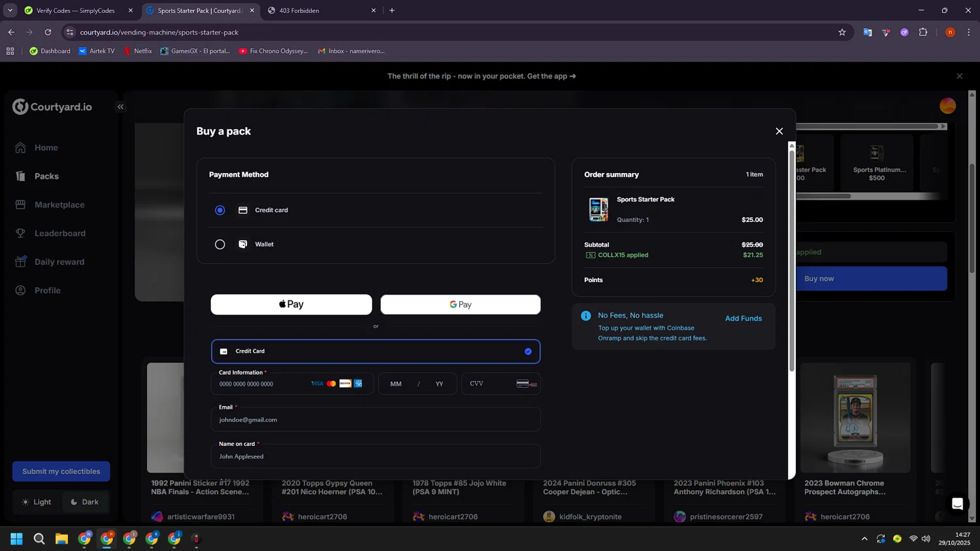This screenshot has height=551, width=980.
Task: Open Marketplace in sidebar
Action: 59,205
